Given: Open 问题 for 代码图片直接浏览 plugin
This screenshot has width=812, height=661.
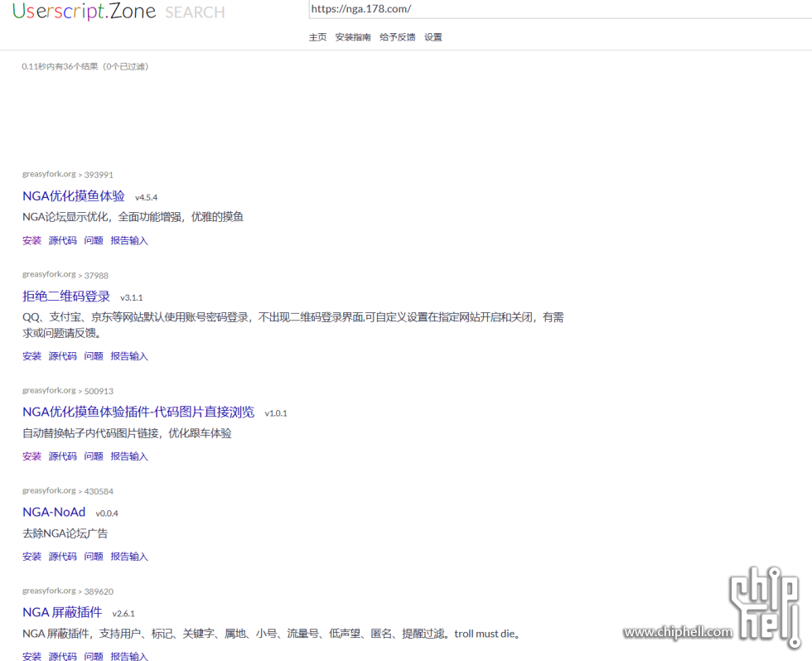Looking at the screenshot, I should tap(94, 456).
